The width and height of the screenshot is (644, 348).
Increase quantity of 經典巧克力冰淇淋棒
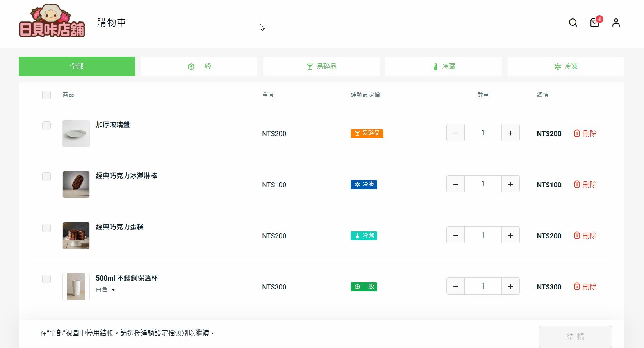click(x=510, y=184)
